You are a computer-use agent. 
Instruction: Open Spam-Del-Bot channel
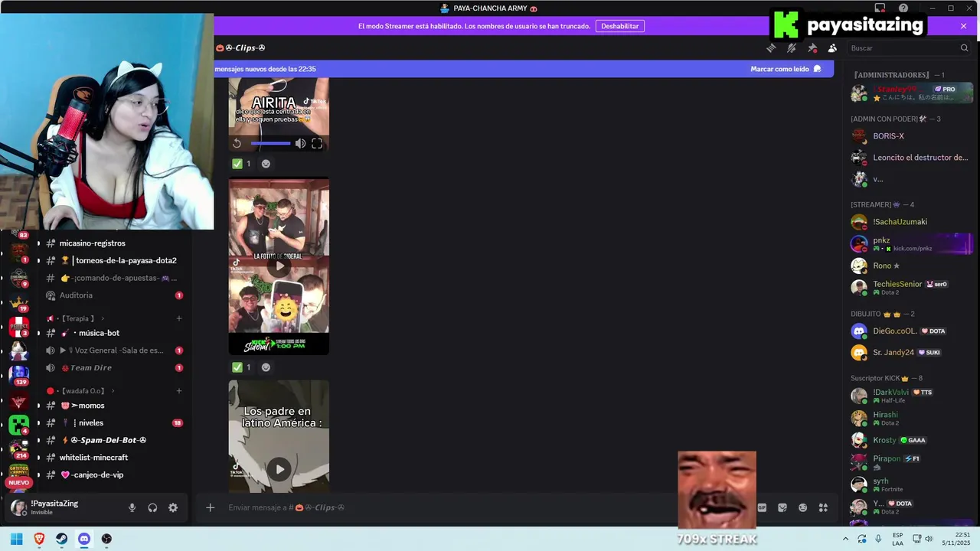(113, 440)
